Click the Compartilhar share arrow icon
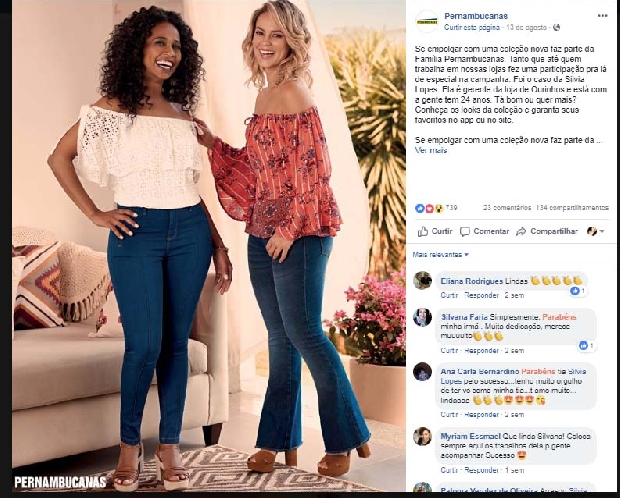Viewport: 620px width, 498px height. pyautogui.click(x=521, y=231)
